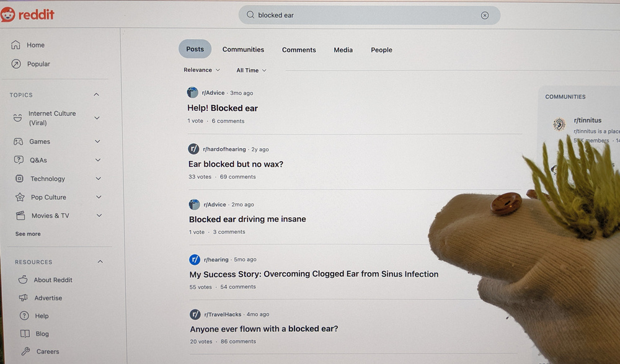Open the post 'Ear blocked but no wax?'
The width and height of the screenshot is (620, 364).
click(x=236, y=164)
